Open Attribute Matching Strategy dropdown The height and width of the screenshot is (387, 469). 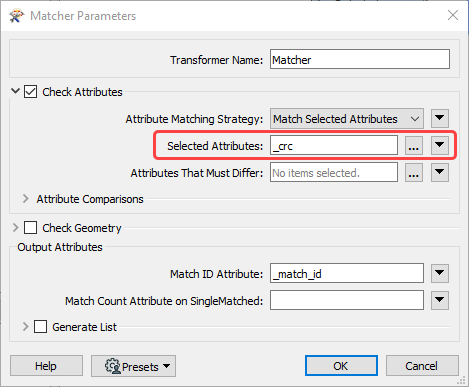point(347,119)
